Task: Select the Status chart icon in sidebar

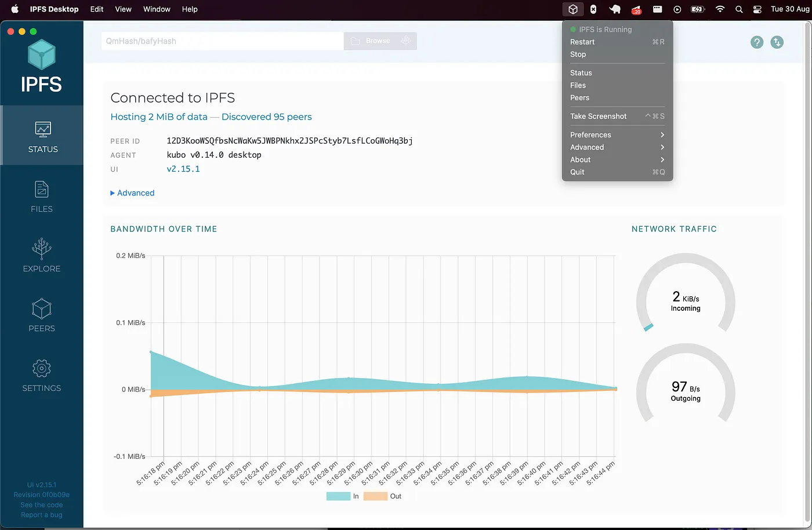Action: (43, 129)
